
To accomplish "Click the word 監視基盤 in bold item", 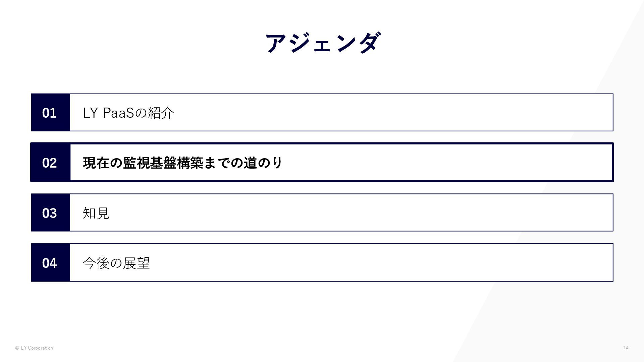I will pos(150,163).
